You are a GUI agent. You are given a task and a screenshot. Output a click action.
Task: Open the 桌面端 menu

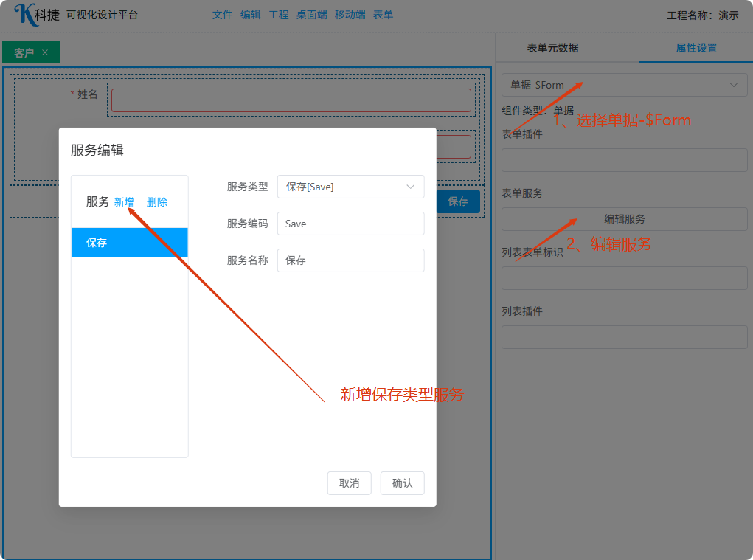click(311, 15)
